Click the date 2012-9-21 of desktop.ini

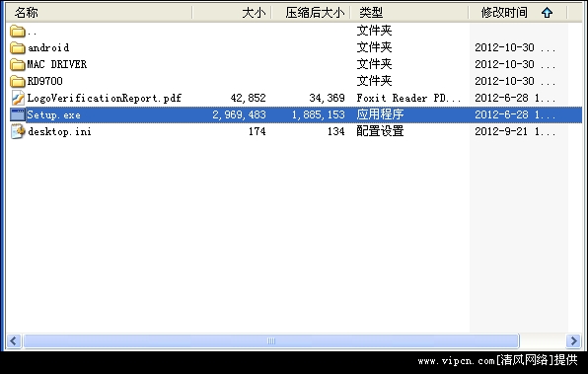(x=515, y=131)
